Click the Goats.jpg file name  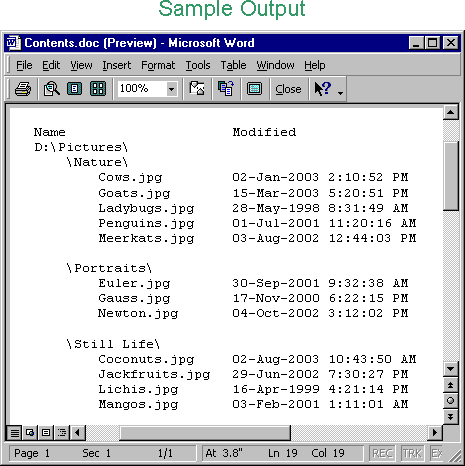[x=134, y=193]
